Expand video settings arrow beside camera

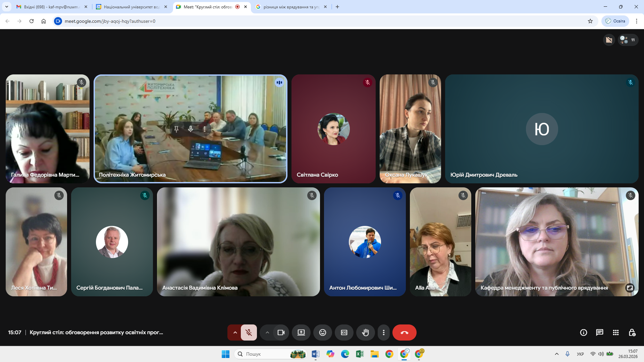click(267, 333)
